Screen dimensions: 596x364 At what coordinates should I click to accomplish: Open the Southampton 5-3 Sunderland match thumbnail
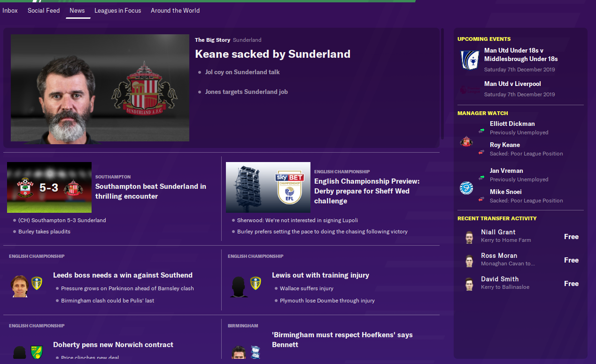(x=49, y=187)
